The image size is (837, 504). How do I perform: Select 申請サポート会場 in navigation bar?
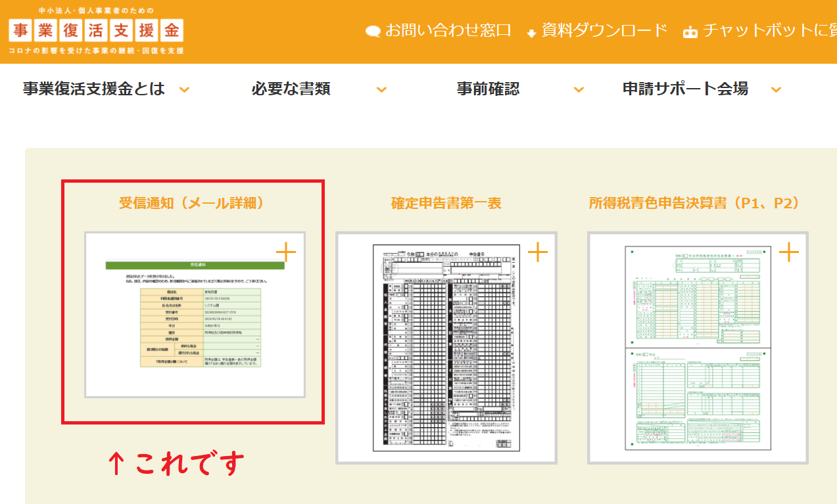click(x=685, y=89)
